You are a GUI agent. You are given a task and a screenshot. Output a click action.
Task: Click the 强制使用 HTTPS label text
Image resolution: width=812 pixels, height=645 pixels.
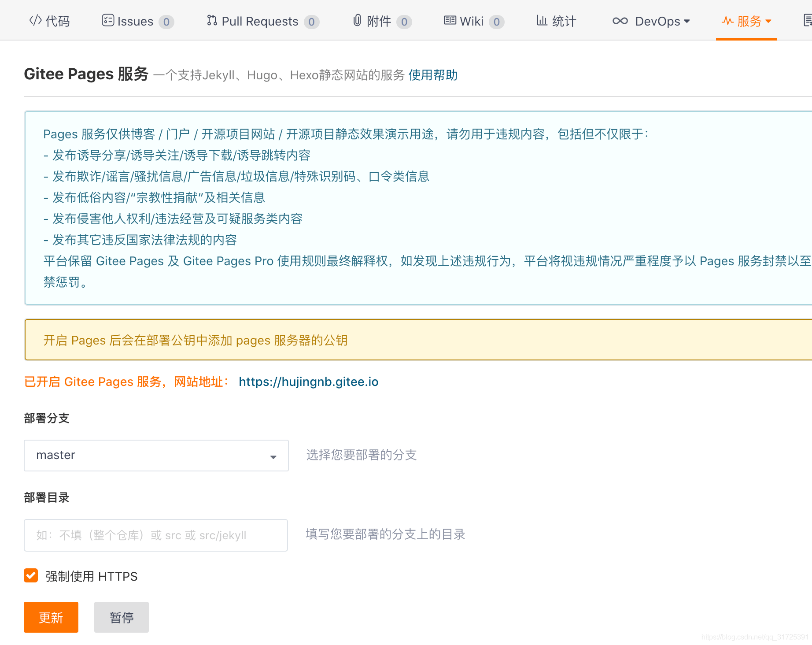92,576
